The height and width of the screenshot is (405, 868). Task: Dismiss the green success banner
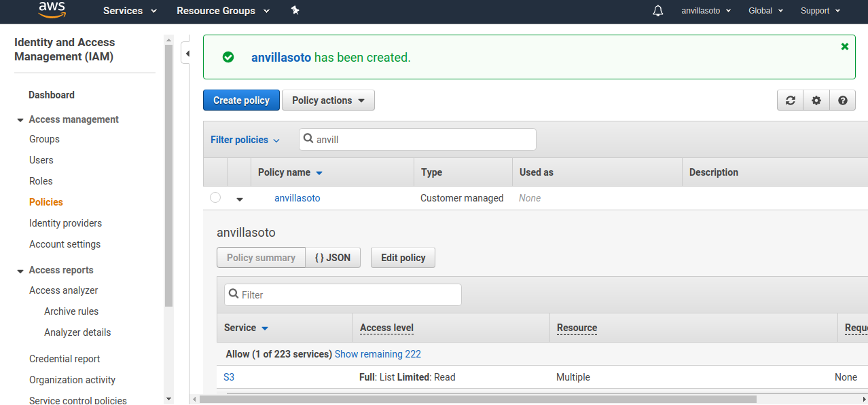pyautogui.click(x=845, y=46)
